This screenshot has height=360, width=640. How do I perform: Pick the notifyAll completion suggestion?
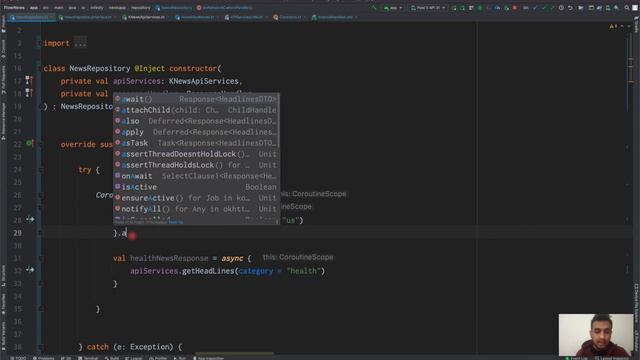[x=196, y=209]
